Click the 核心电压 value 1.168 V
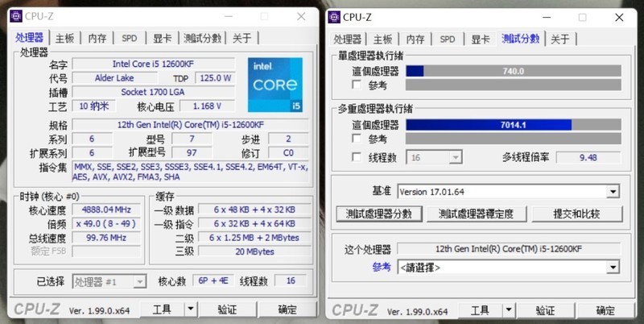Viewport: 644px width, 324px height. click(x=207, y=106)
